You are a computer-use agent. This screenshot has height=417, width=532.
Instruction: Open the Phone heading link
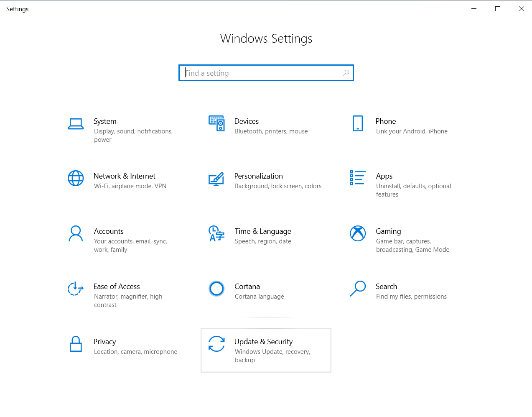coord(386,121)
